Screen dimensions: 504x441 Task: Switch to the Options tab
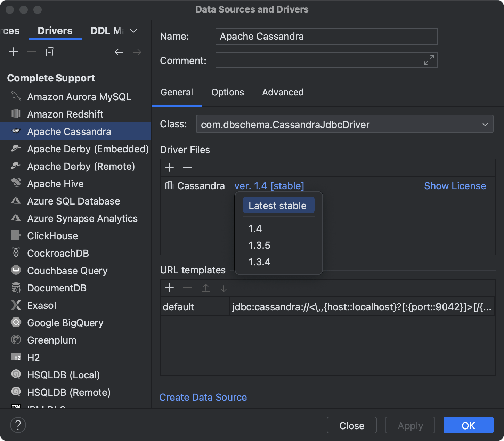coord(227,92)
